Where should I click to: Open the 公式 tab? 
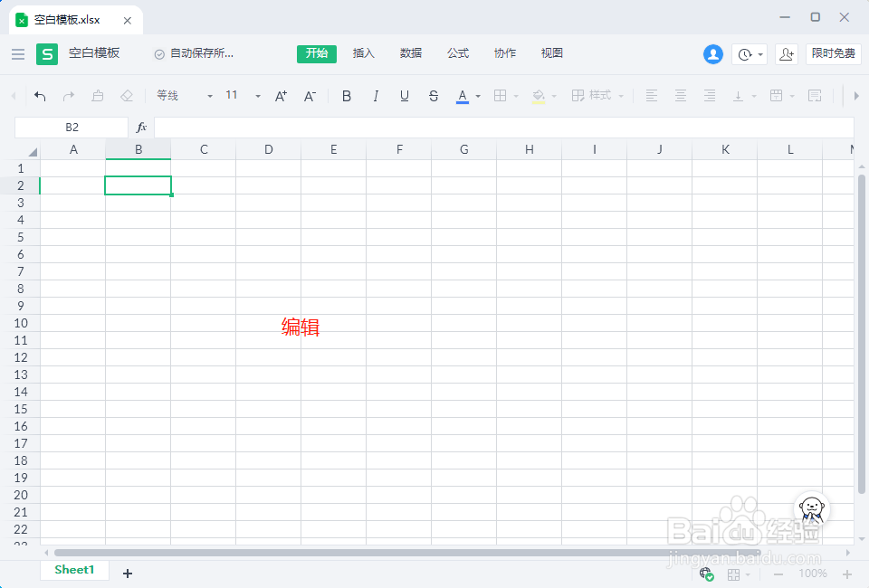(x=458, y=53)
